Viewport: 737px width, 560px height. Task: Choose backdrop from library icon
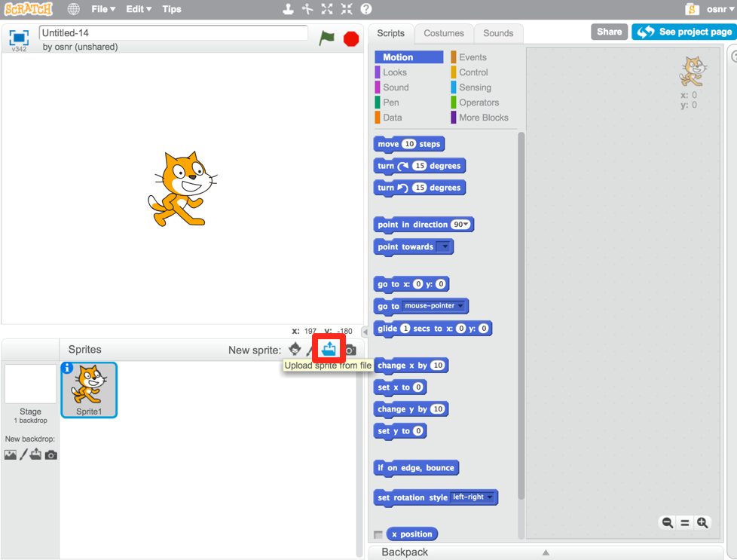pos(11,454)
